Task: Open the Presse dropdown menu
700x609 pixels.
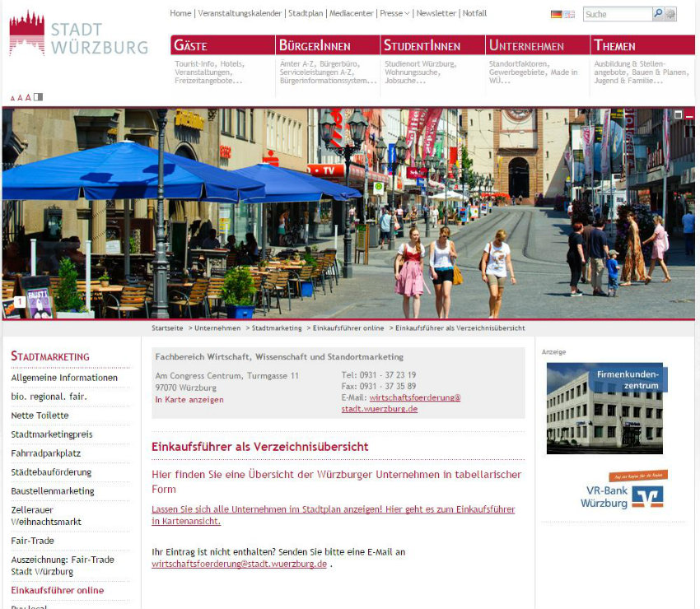Action: [394, 13]
